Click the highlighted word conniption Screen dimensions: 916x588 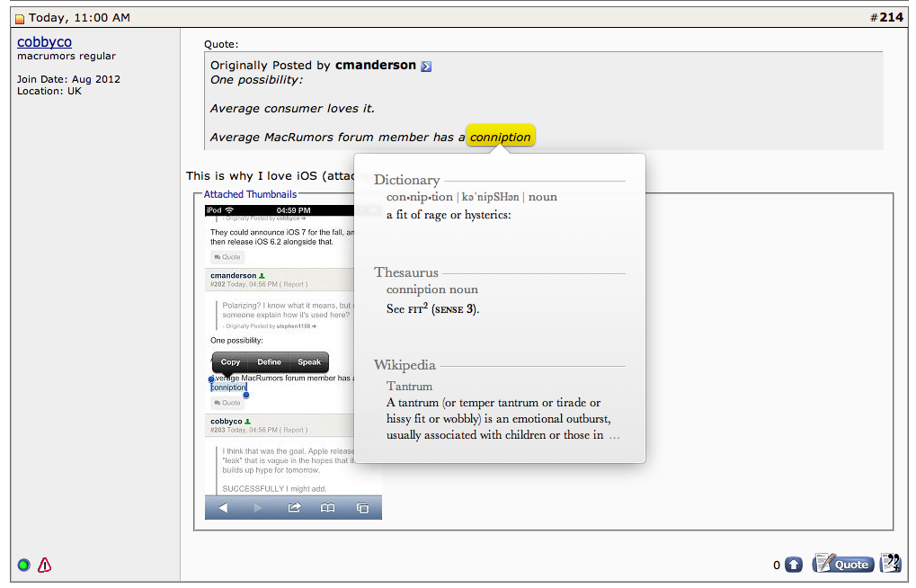pyautogui.click(x=500, y=137)
